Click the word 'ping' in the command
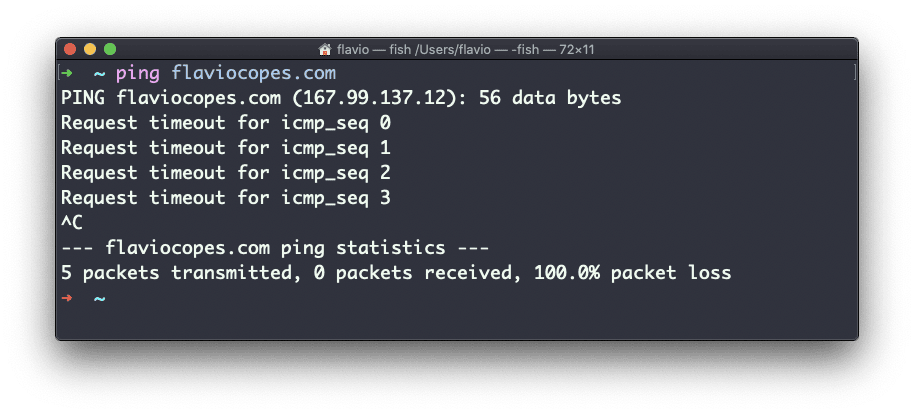Image resolution: width=914 pixels, height=414 pixels. [138, 73]
